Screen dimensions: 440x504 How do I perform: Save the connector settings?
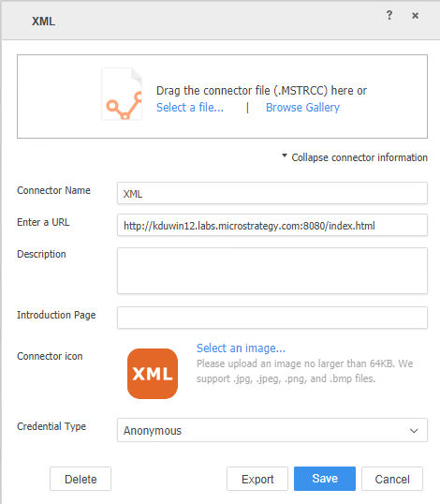click(325, 479)
